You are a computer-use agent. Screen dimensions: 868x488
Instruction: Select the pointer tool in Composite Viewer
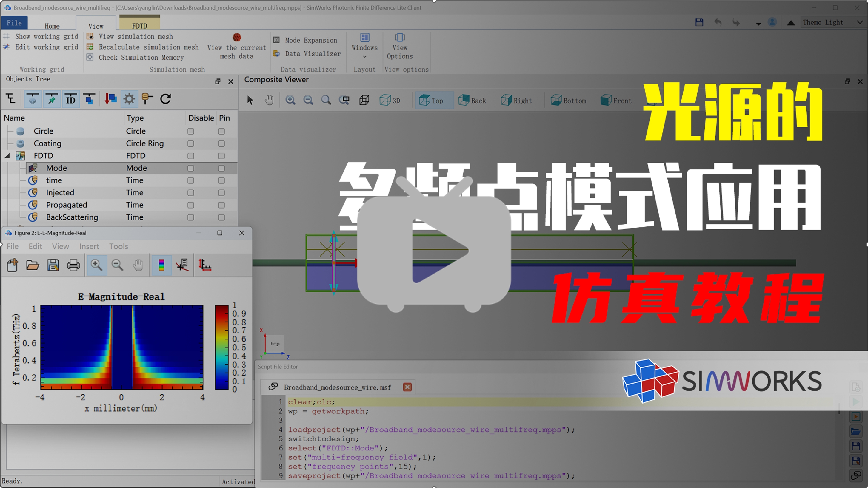tap(250, 100)
